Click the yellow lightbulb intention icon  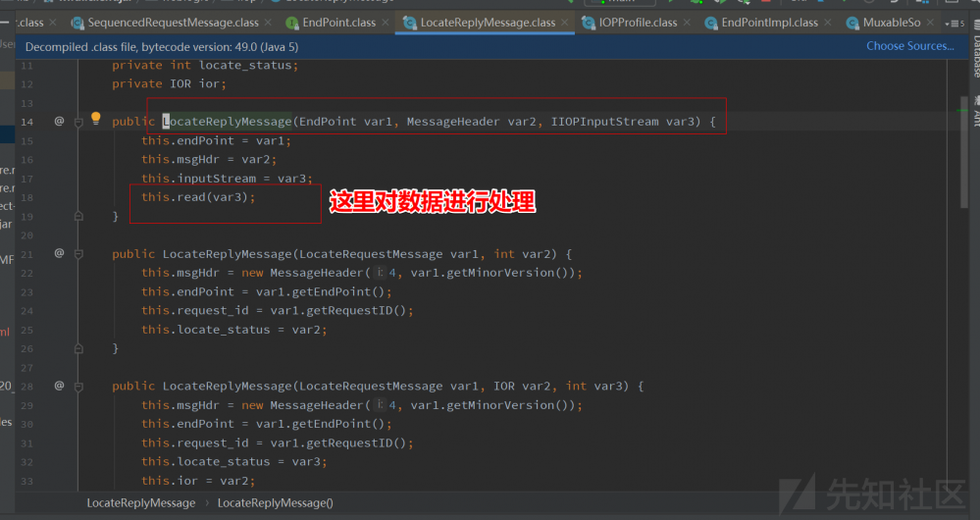coord(95,118)
